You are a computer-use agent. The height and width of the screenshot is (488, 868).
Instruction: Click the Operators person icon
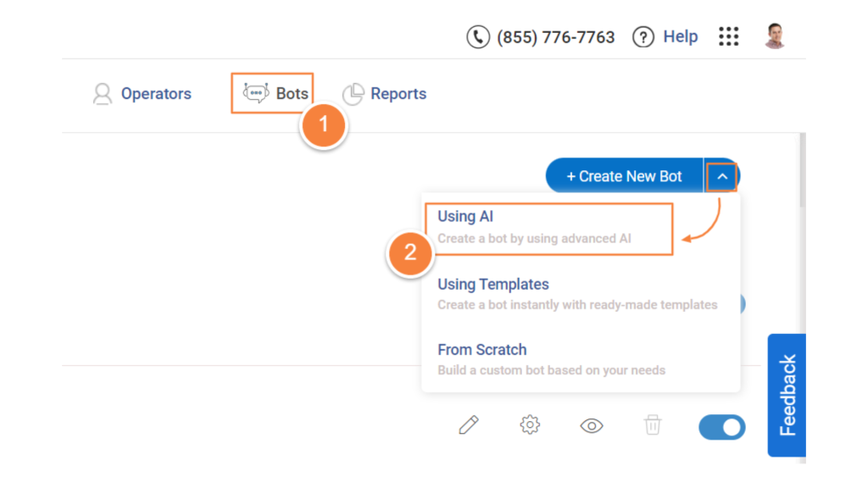103,94
